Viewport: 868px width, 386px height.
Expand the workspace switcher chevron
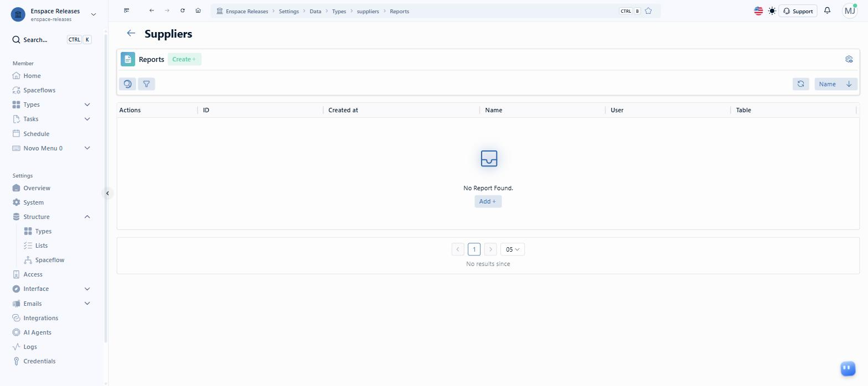pyautogui.click(x=93, y=14)
